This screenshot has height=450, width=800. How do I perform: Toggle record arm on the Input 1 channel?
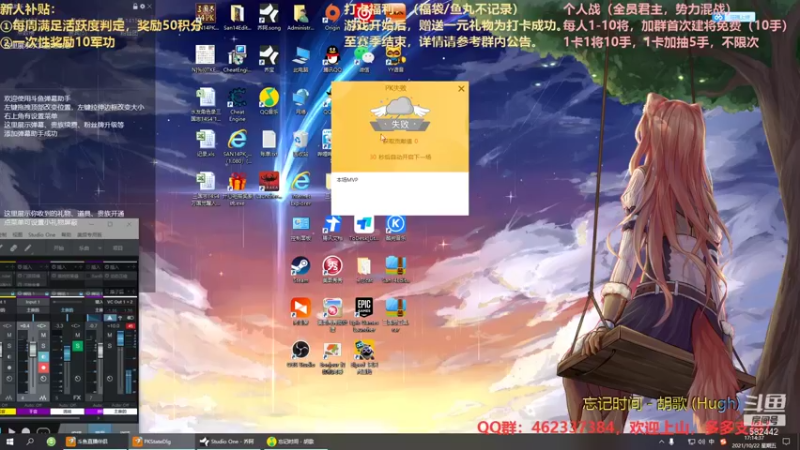(x=43, y=368)
